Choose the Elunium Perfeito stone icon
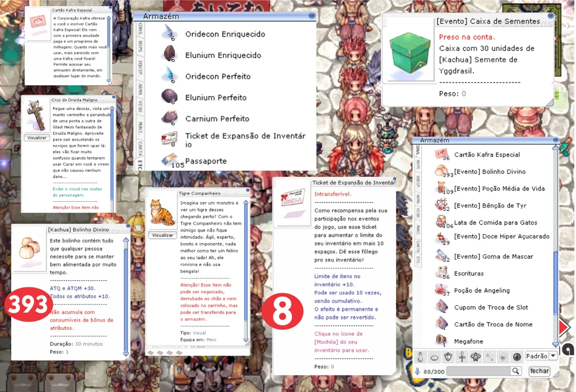Image resolution: width=576 pixels, height=392 pixels. pos(169,96)
